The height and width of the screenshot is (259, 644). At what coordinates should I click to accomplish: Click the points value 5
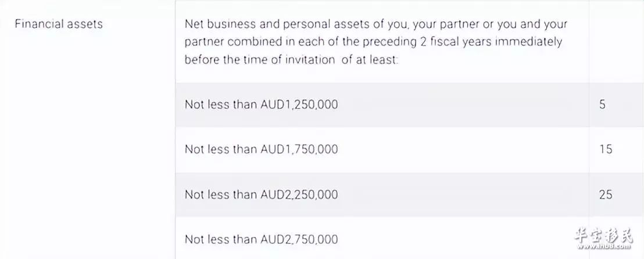602,105
